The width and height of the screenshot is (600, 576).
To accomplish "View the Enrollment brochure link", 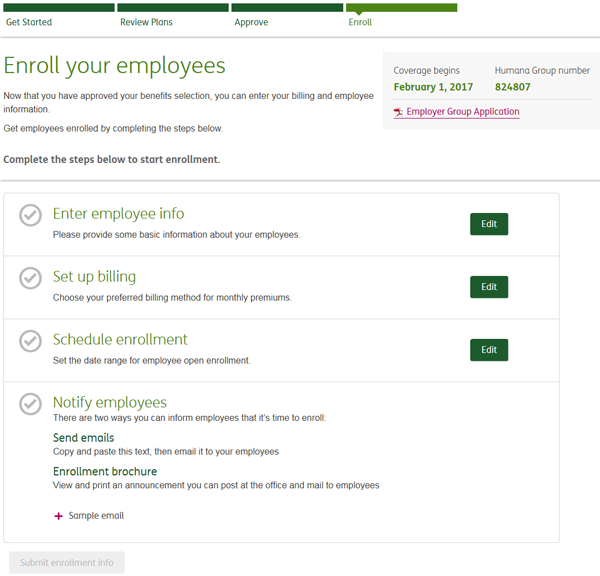I will (x=104, y=471).
